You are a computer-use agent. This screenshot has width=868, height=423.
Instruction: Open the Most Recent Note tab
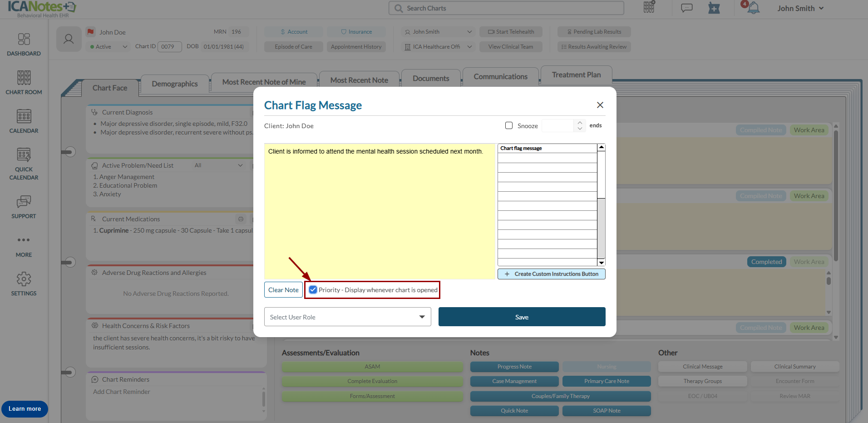click(x=359, y=80)
